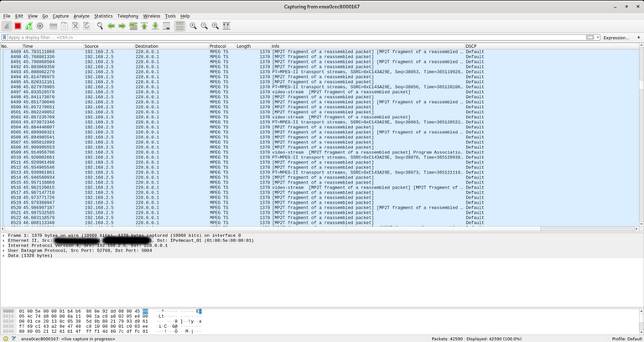Select packet number 8516 in the list
Image resolution: width=644 pixels, height=342 pixels.
[319, 188]
